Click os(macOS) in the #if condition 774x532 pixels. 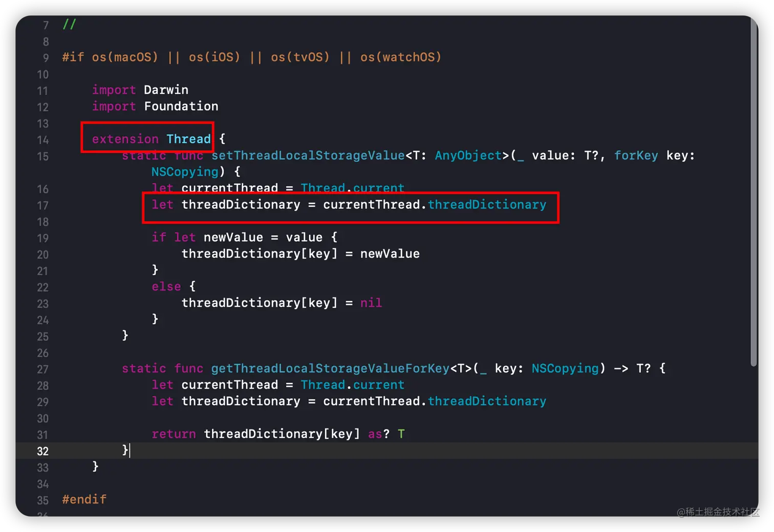pos(125,57)
